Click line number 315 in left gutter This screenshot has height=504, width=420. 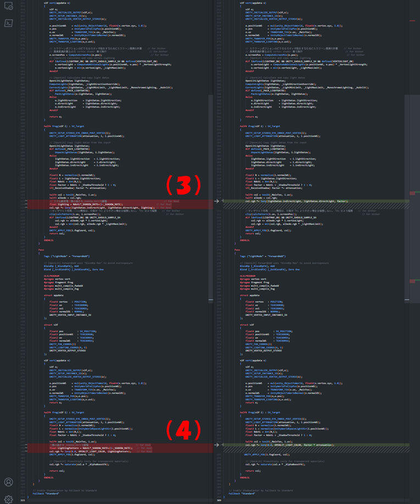click(23, 500)
